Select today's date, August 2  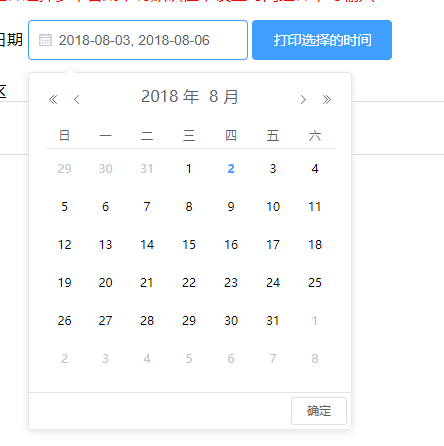[x=231, y=169]
